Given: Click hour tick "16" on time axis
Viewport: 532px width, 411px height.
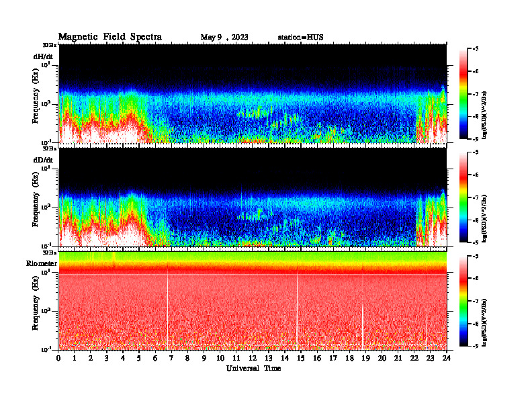Looking at the screenshot, I should pos(317,358).
